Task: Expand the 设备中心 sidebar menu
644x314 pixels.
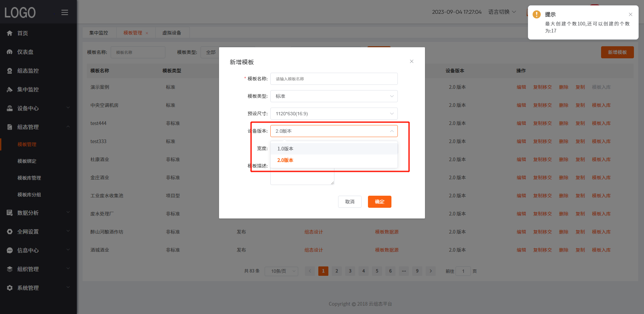Action: coord(38,108)
